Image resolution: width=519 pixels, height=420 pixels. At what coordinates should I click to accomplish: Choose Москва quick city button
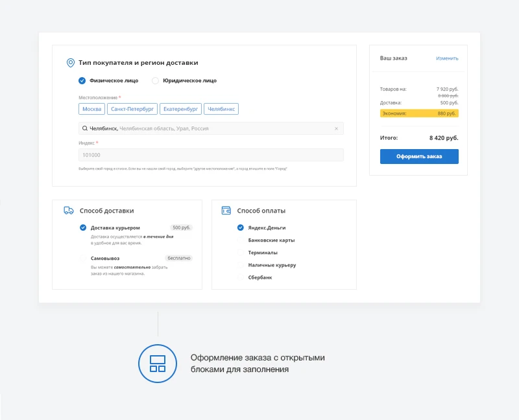[92, 109]
